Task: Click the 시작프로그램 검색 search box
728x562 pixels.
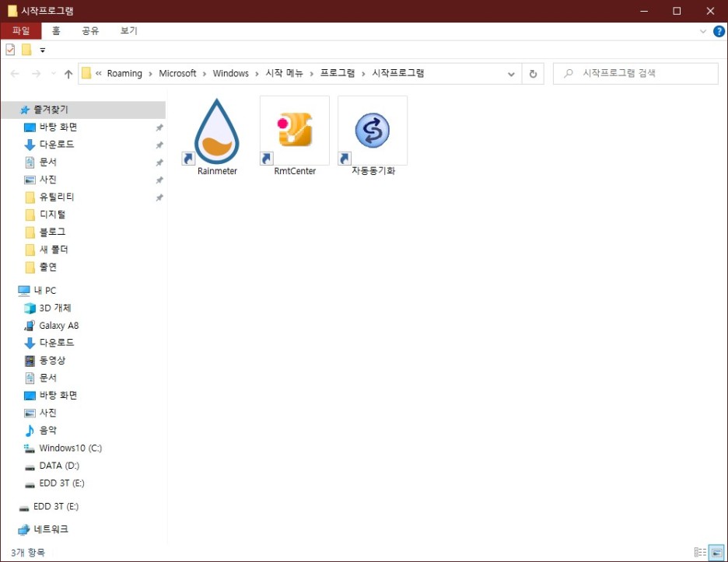Action: tap(635, 73)
